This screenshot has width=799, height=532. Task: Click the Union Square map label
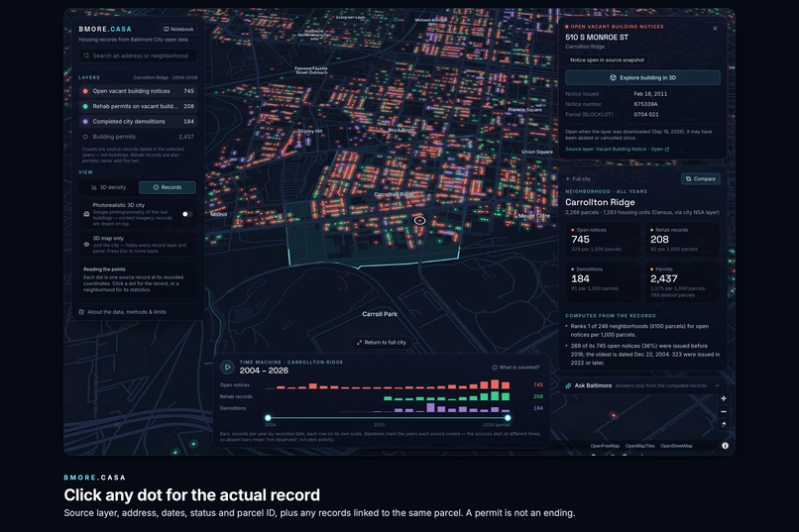(x=536, y=152)
